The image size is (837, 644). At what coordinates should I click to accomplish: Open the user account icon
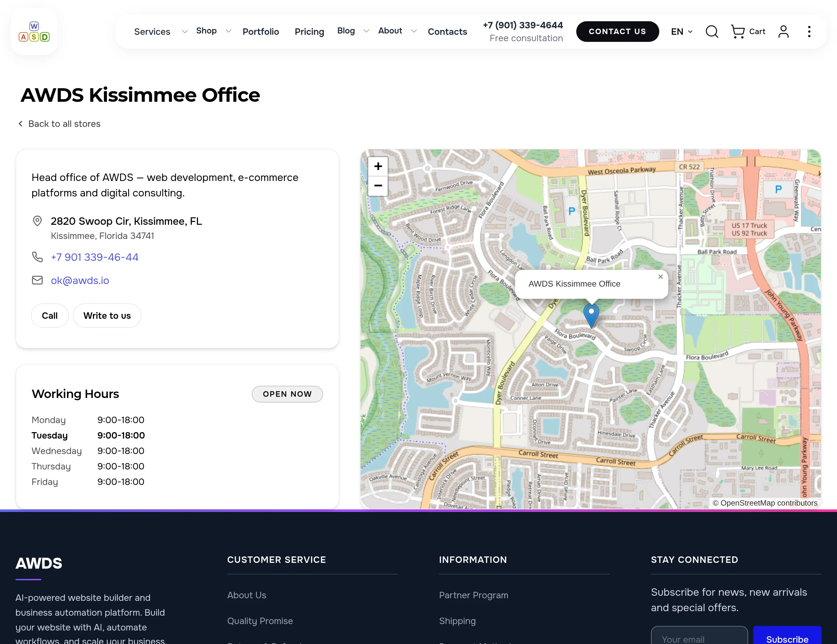click(x=783, y=32)
